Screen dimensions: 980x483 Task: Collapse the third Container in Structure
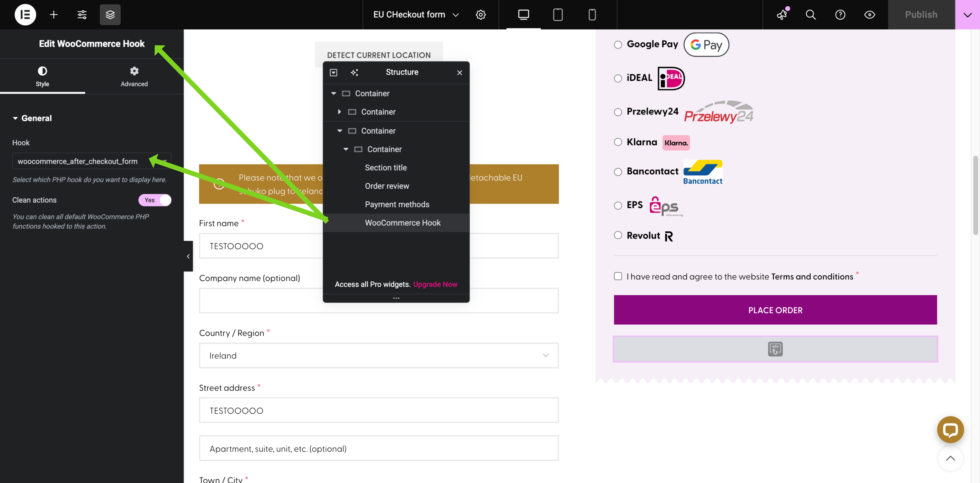(x=340, y=131)
